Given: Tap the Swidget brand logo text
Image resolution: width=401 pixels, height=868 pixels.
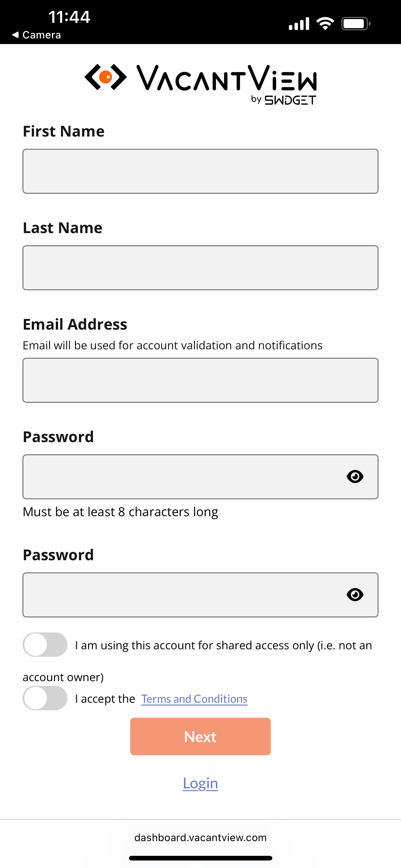Looking at the screenshot, I should 290,100.
